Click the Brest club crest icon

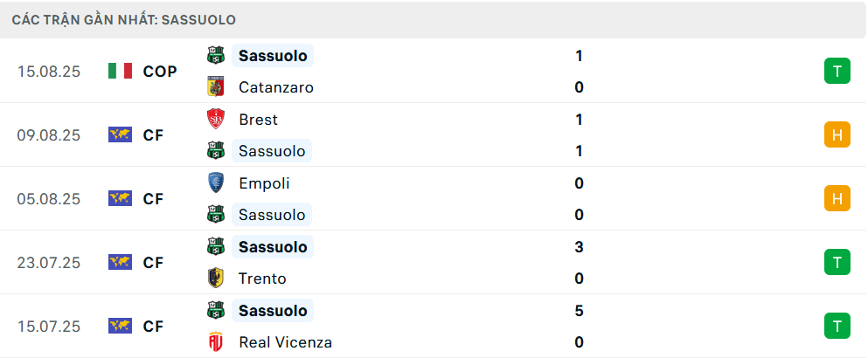point(215,120)
